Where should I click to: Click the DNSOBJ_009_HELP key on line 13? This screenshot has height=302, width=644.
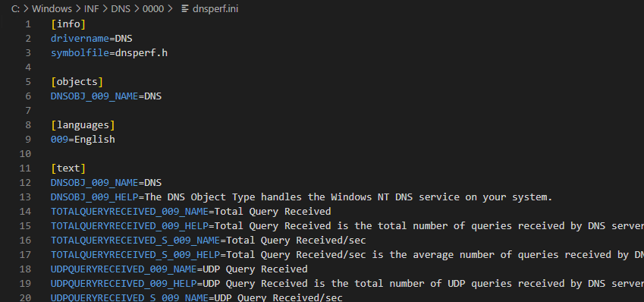[x=95, y=197]
